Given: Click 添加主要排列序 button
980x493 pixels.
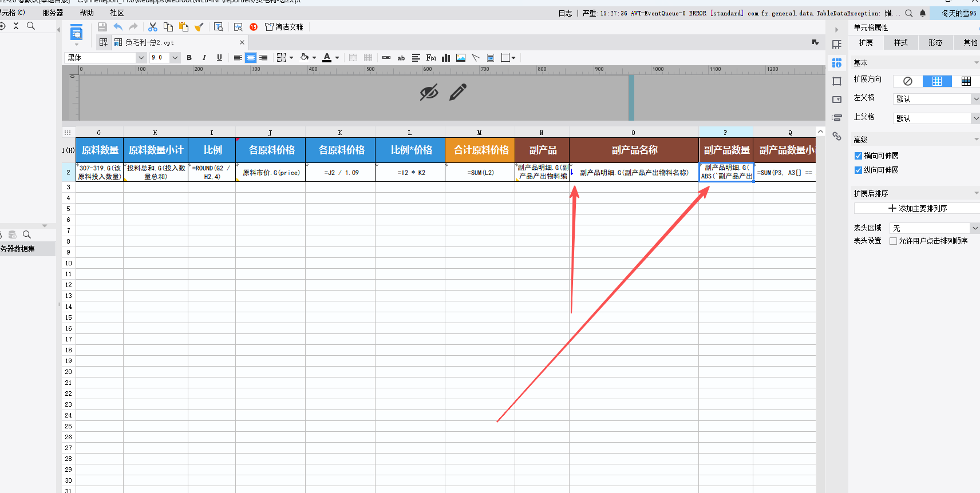Looking at the screenshot, I should 917,208.
